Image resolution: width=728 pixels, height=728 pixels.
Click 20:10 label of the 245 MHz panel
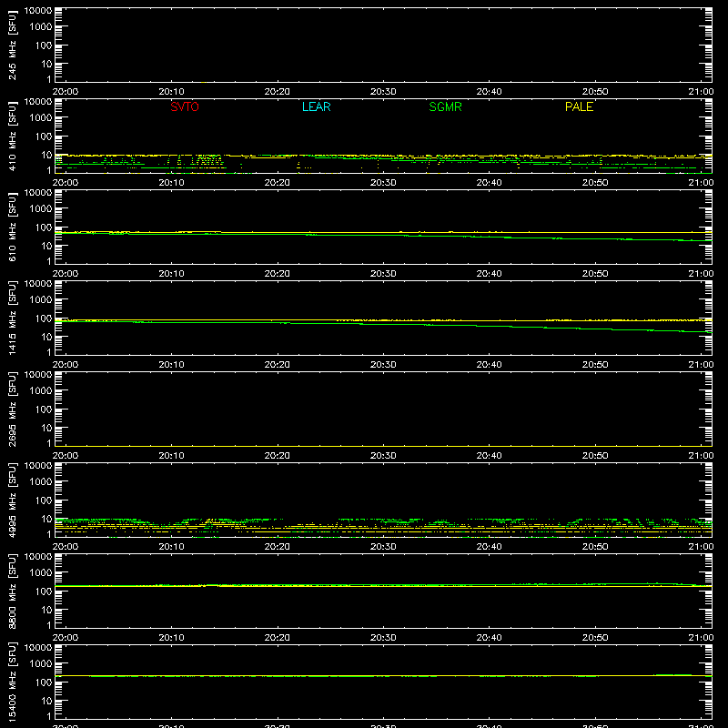pos(171,92)
